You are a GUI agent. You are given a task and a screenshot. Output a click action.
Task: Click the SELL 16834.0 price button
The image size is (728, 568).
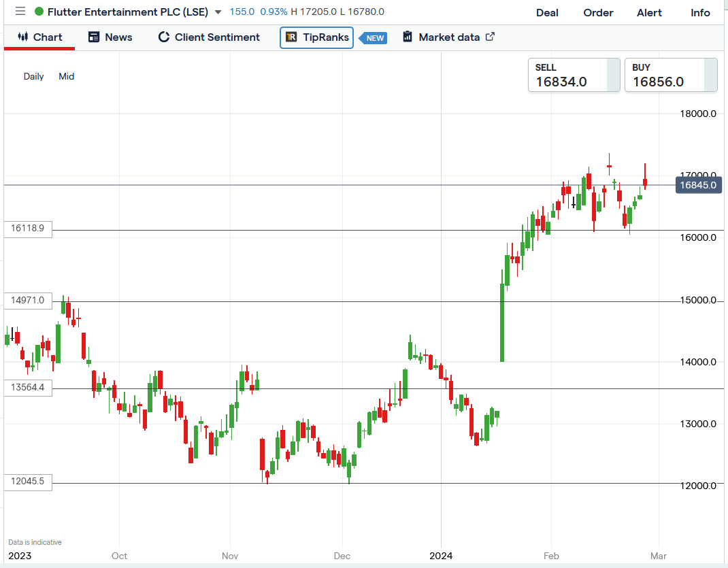click(x=574, y=75)
